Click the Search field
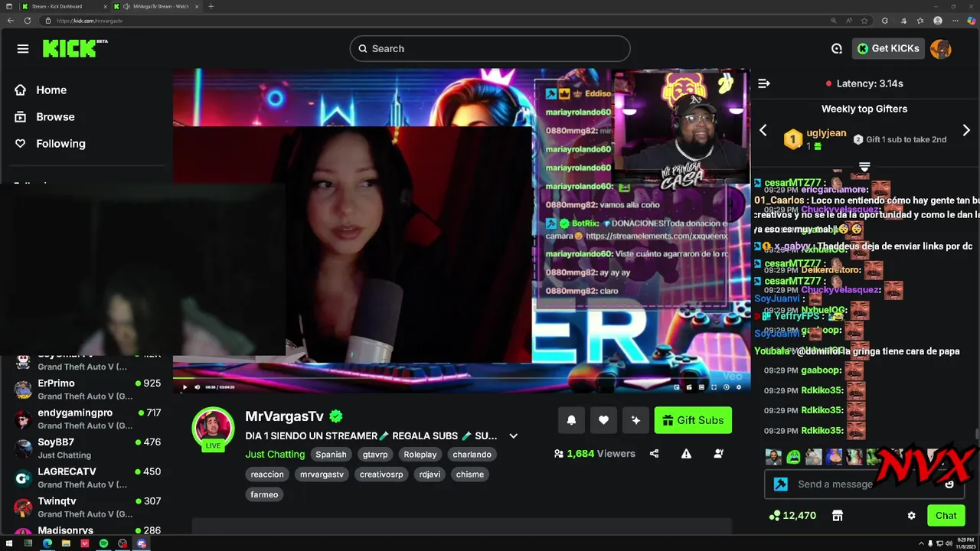This screenshot has width=980, height=551. click(490, 48)
